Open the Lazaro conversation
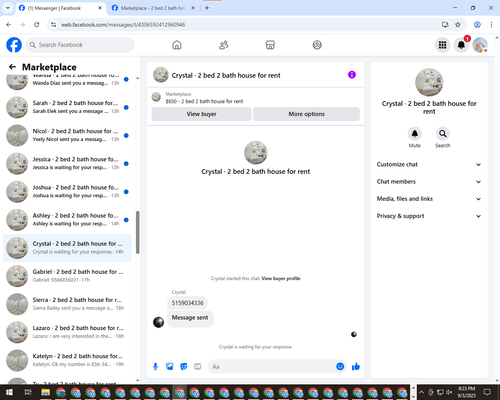The height and width of the screenshot is (400, 500). click(68, 332)
